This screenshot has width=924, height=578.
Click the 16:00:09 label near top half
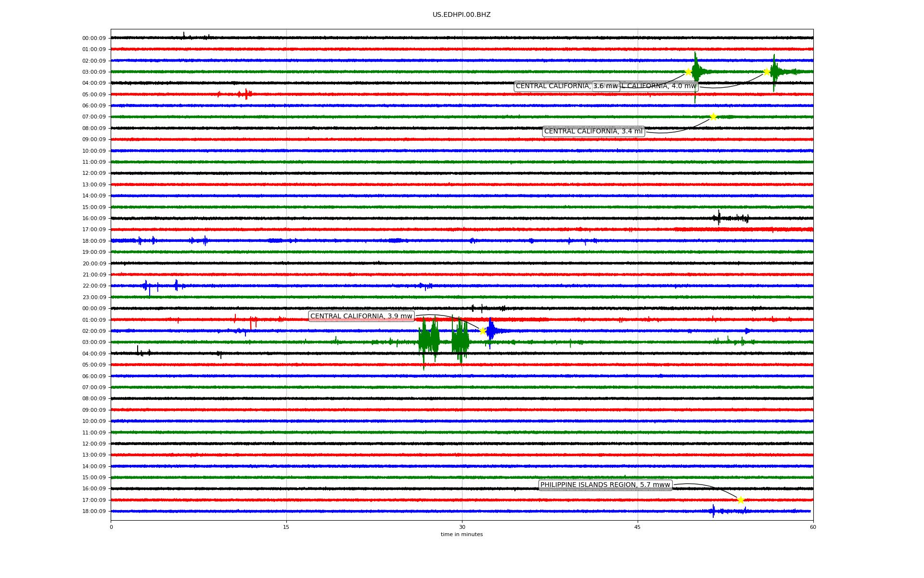click(x=94, y=219)
